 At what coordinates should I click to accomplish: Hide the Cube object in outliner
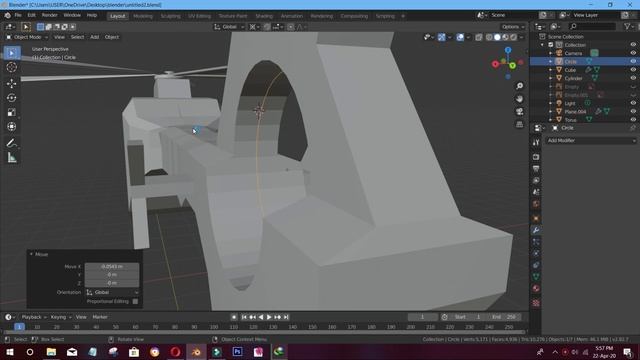tap(633, 70)
